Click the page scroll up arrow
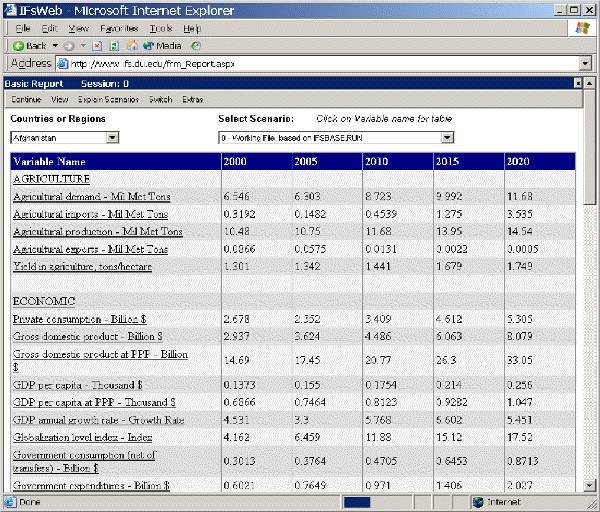600x512 pixels. point(590,83)
